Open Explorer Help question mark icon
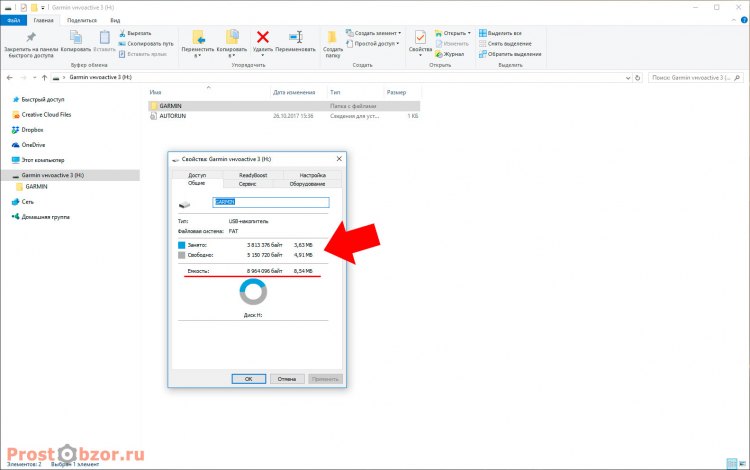Screen dimensions: 750x470 pyautogui.click(x=744, y=20)
